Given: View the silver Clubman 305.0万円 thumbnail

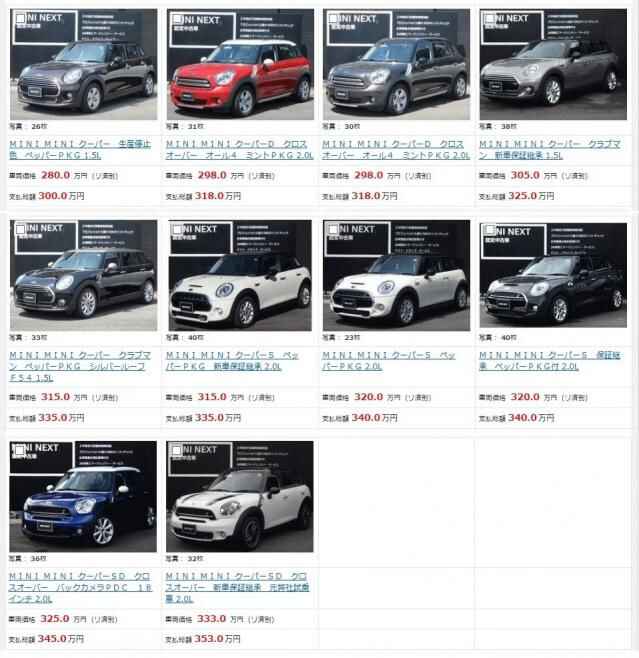Looking at the screenshot, I should click(x=553, y=64).
